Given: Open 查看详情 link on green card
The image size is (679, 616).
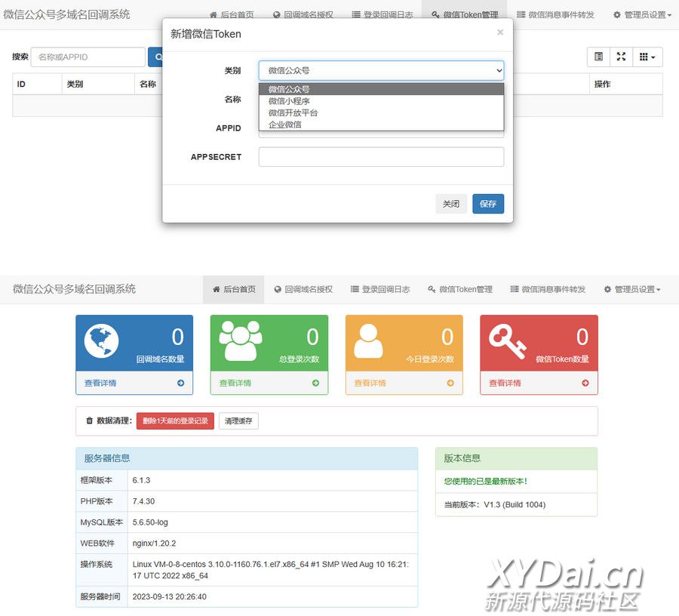Looking at the screenshot, I should point(235,383).
